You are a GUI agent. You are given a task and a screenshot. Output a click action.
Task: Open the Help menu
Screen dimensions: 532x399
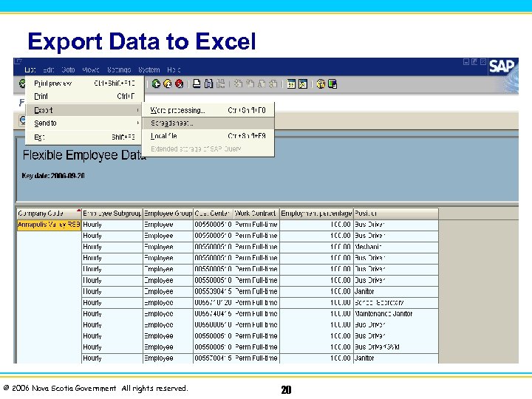click(x=174, y=70)
